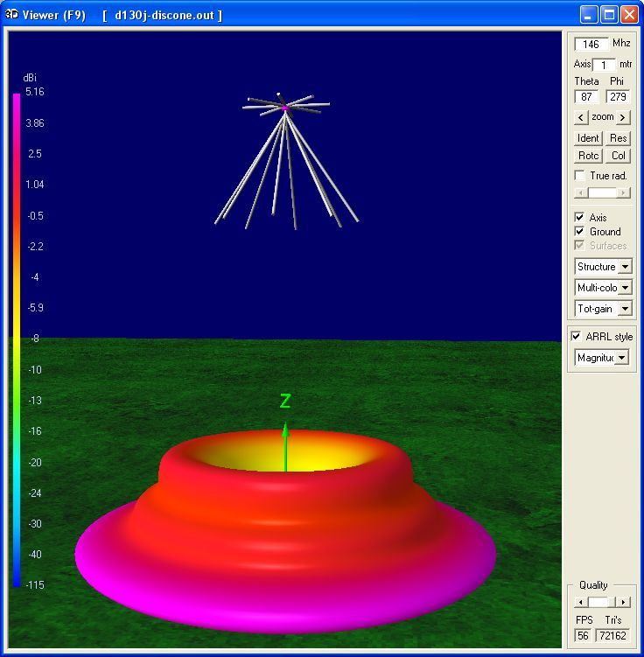This screenshot has width=644, height=657.
Task: Click the magenta feed point on the discone
Action: click(285, 108)
